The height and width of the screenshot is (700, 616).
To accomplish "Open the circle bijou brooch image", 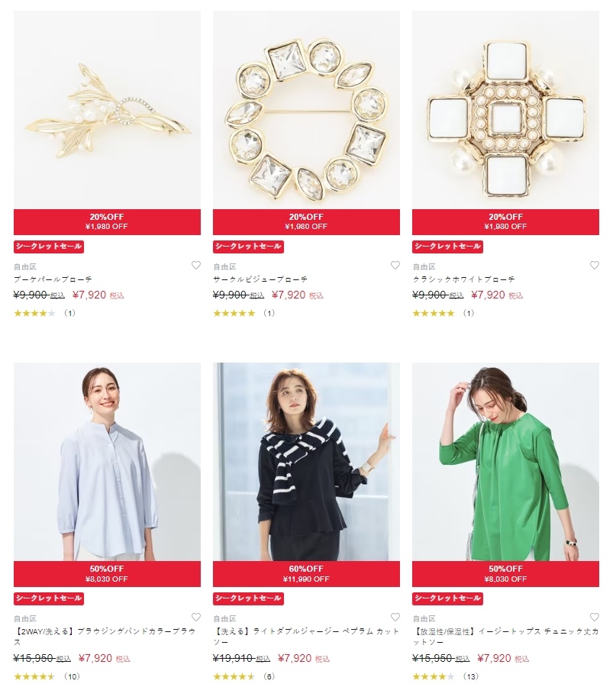I will tap(306, 110).
